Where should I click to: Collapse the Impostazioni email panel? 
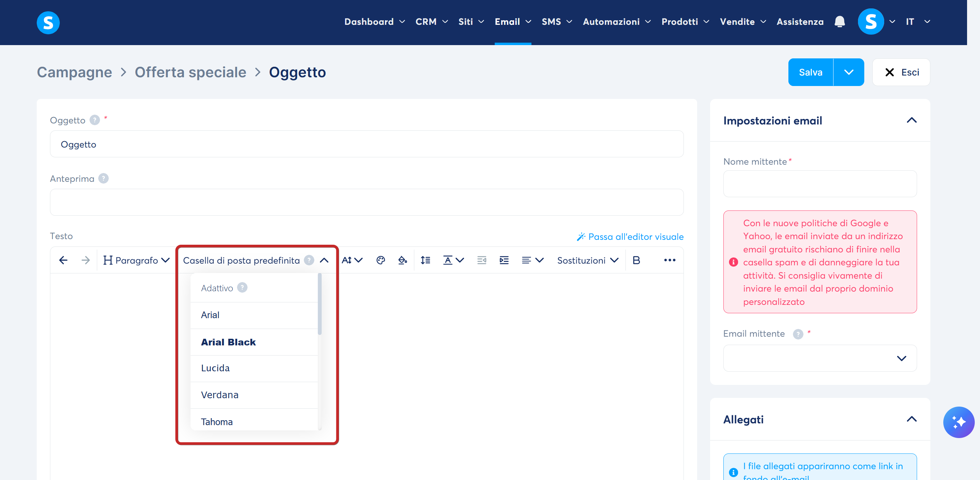[911, 120]
